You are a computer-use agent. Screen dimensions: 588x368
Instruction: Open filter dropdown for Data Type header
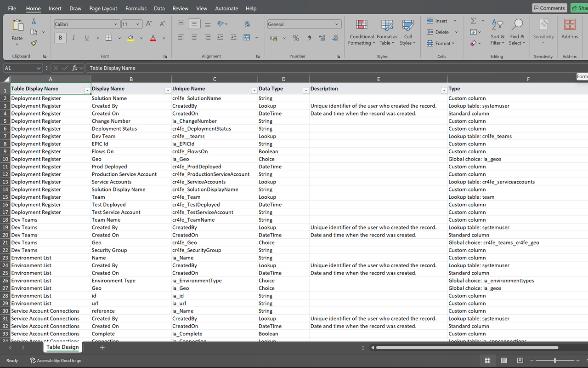point(305,90)
